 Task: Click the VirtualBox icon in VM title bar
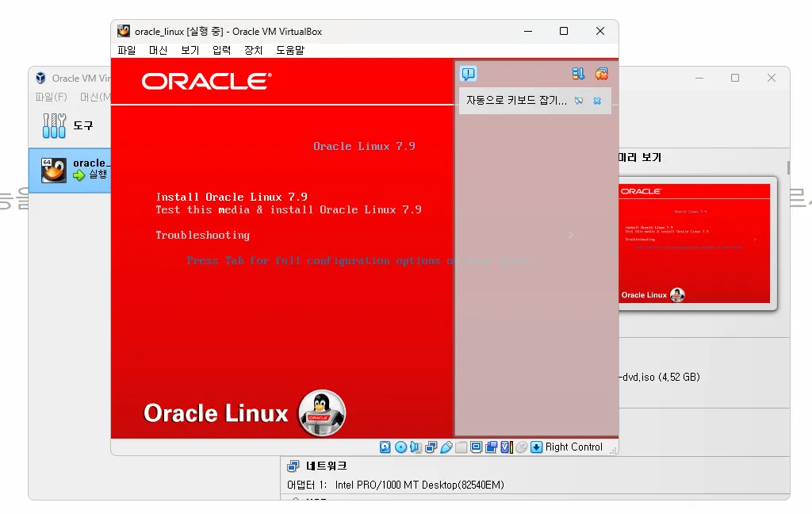pos(123,31)
